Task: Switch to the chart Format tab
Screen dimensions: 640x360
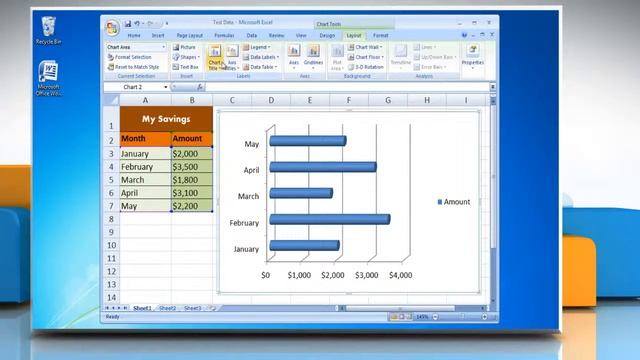Action: (380, 36)
